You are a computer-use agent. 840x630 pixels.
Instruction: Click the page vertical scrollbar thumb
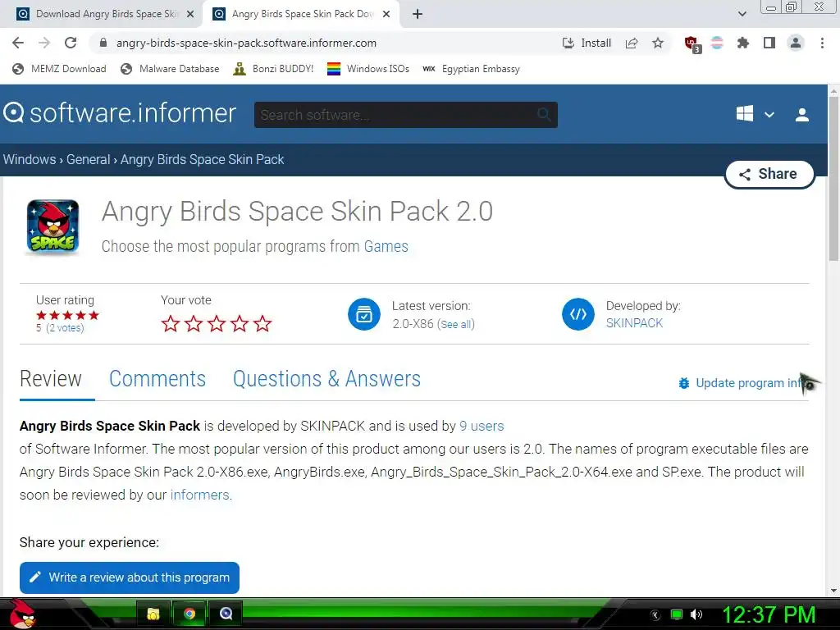833,180
